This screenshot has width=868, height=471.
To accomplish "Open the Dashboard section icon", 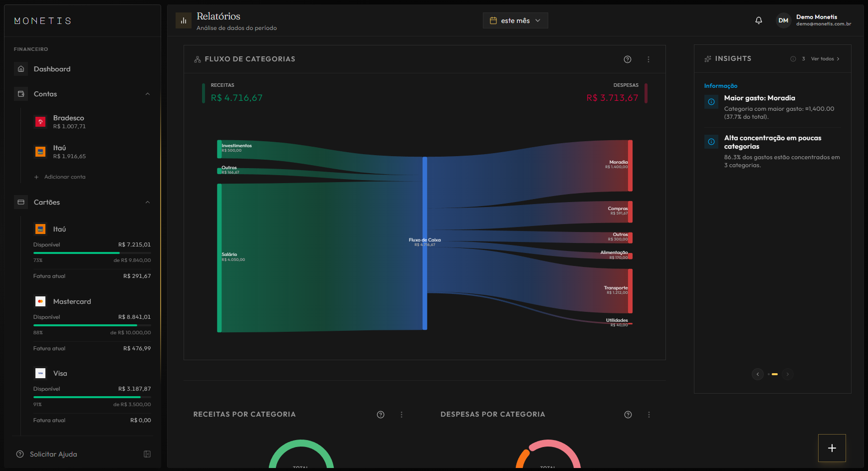I will [21, 69].
